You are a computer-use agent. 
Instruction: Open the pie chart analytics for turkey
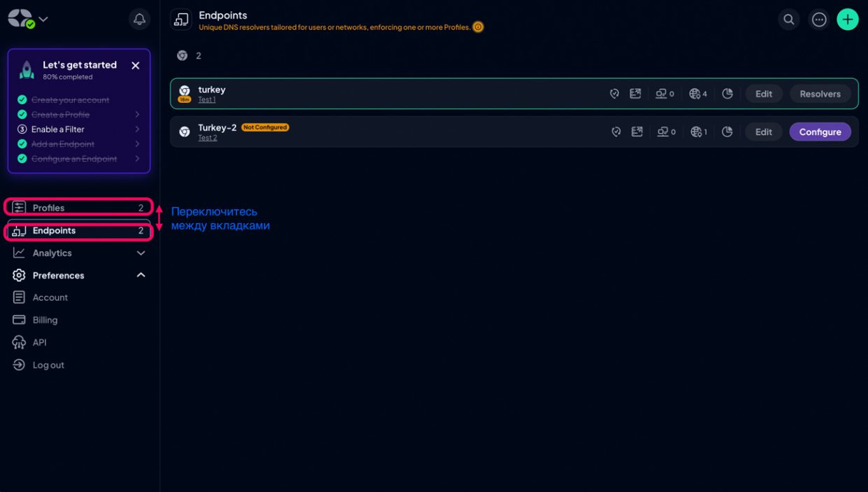pos(727,94)
